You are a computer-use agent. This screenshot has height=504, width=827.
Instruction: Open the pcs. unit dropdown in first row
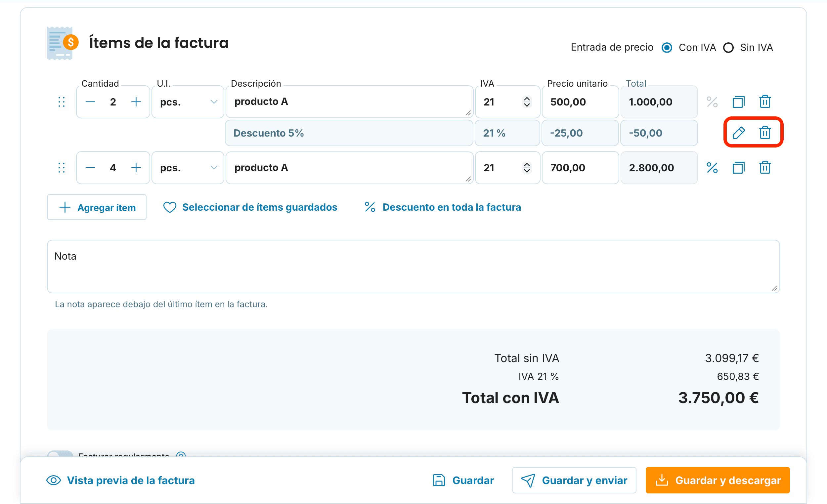coord(188,102)
